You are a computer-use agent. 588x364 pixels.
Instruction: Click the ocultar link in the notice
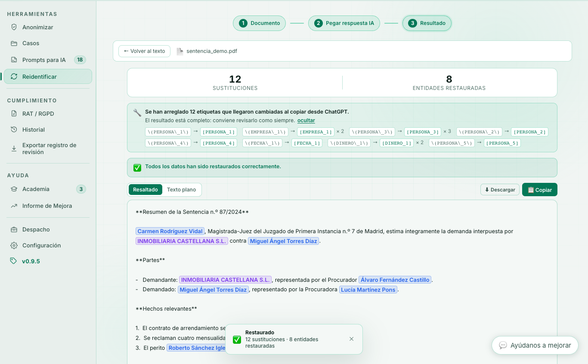click(x=306, y=120)
